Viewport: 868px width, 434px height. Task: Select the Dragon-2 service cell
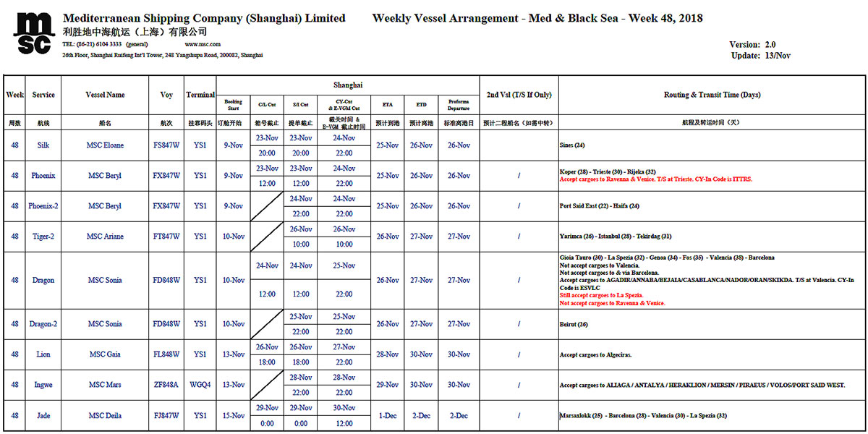[x=43, y=324]
